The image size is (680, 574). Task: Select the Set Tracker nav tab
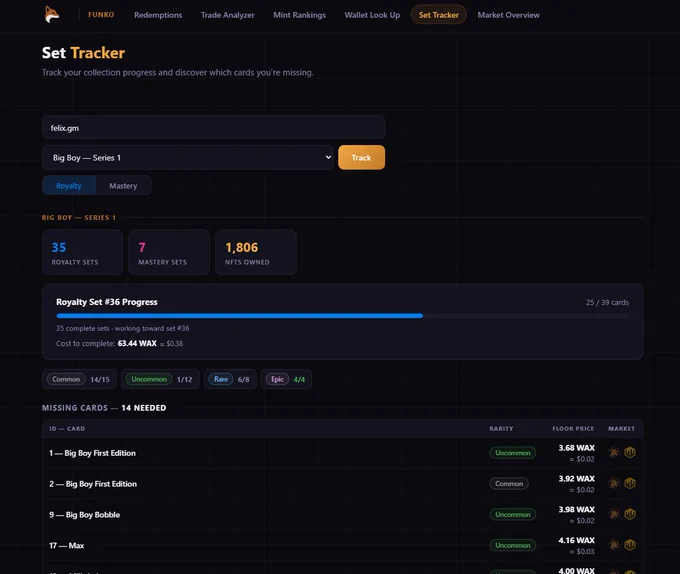[x=438, y=15]
